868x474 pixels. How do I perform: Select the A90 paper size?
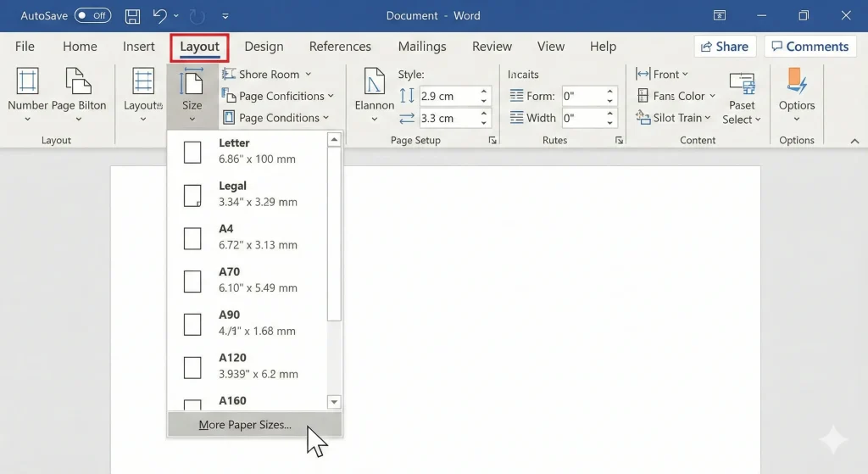click(x=248, y=323)
